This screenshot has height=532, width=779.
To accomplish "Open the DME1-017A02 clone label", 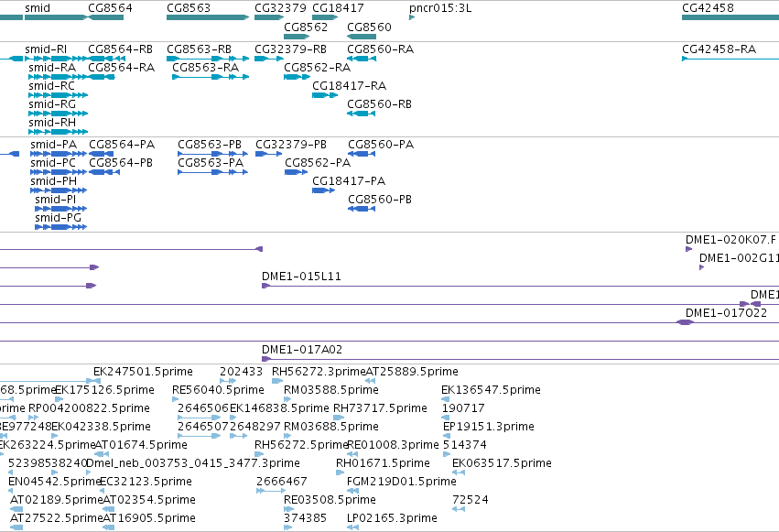I will pos(302,350).
